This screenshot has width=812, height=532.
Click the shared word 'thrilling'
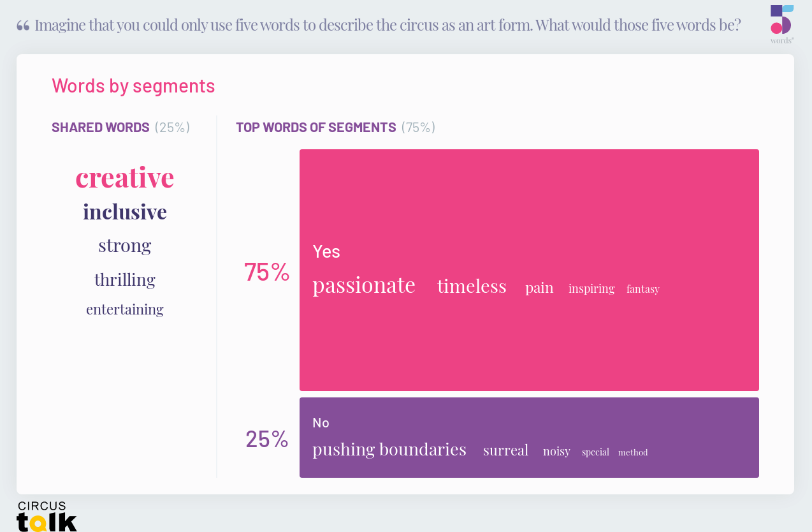[x=125, y=279]
